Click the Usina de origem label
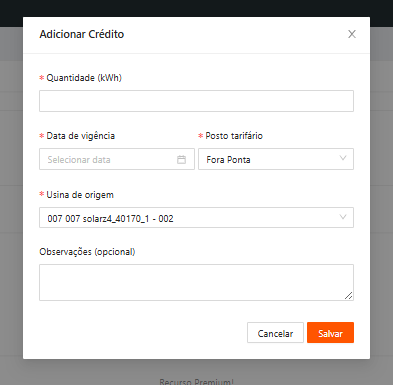Screen dimensions: 393x385 (80, 195)
